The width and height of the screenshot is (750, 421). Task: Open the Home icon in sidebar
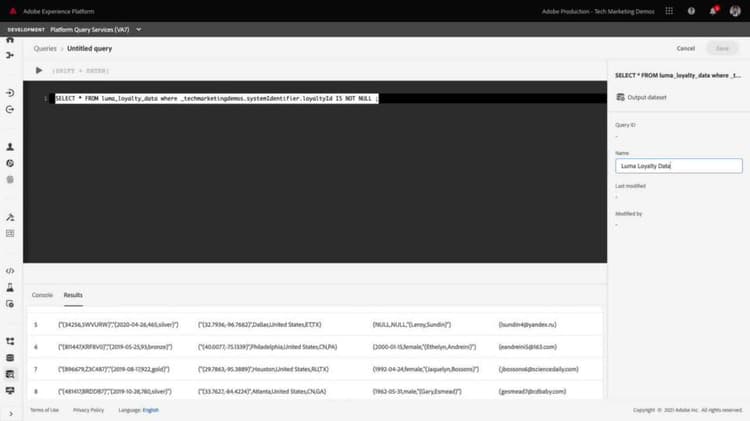click(10, 40)
